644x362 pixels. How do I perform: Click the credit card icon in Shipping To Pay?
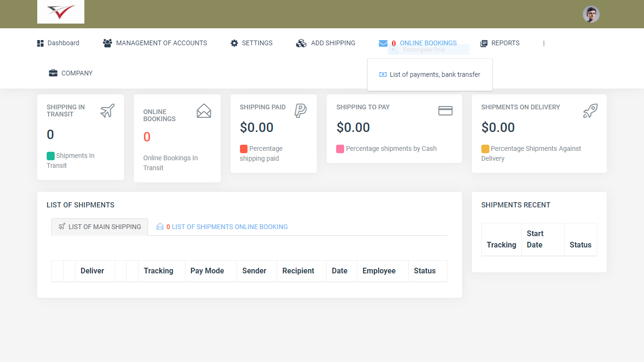click(445, 110)
